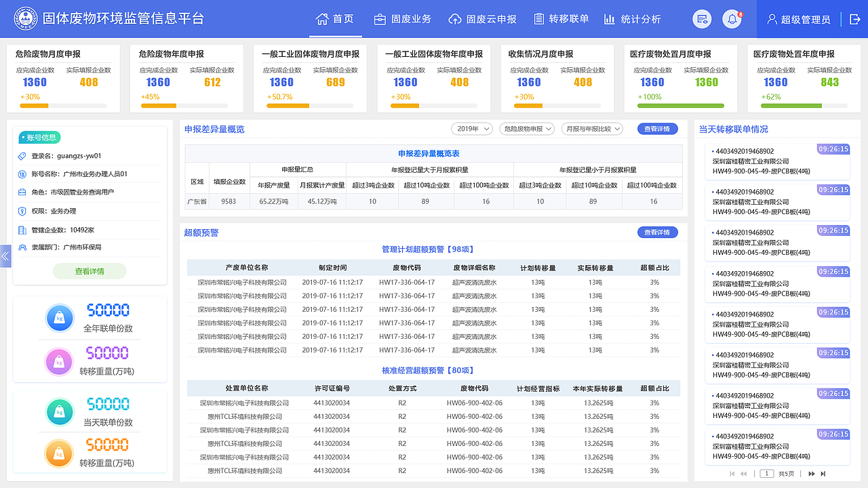Open the notification bell with 8 alerts

point(732,19)
